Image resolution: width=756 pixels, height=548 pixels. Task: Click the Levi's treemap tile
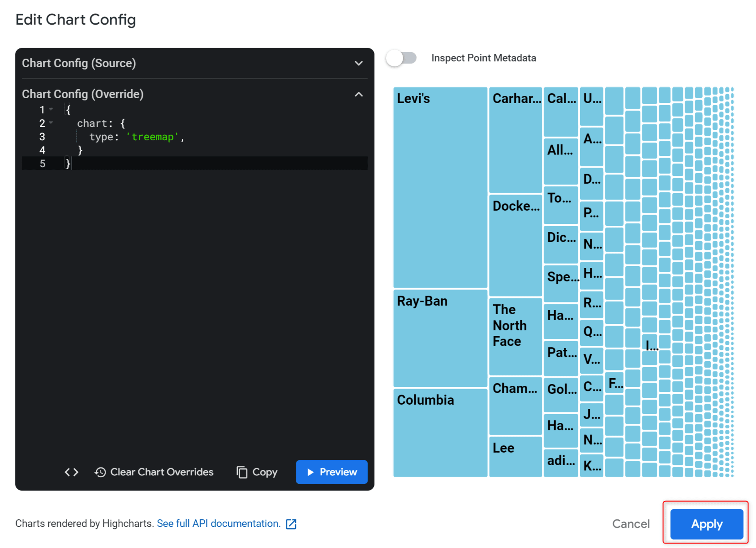440,188
